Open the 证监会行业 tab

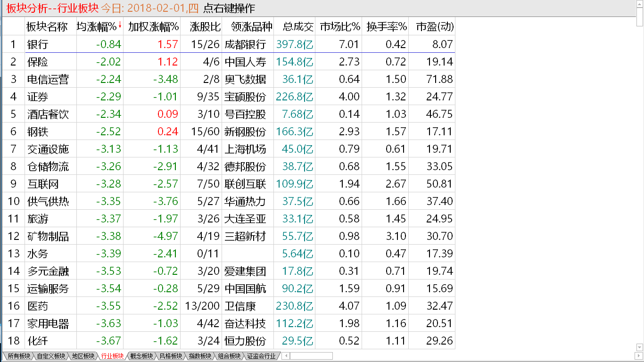click(261, 356)
